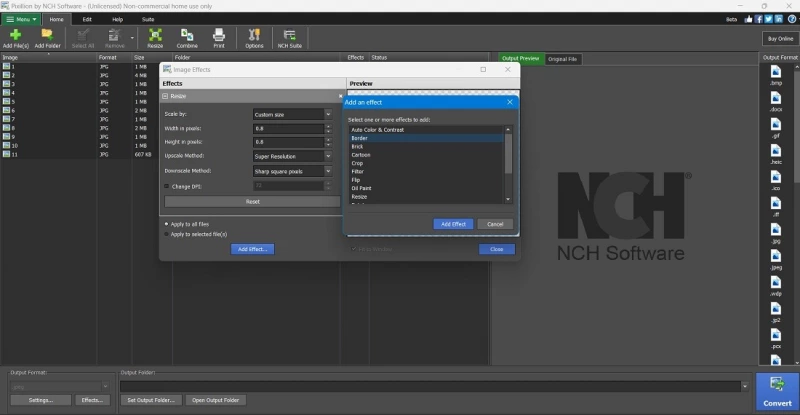Select the .bmp output format icon
Viewport: 800px width, 415px height.
point(776,76)
